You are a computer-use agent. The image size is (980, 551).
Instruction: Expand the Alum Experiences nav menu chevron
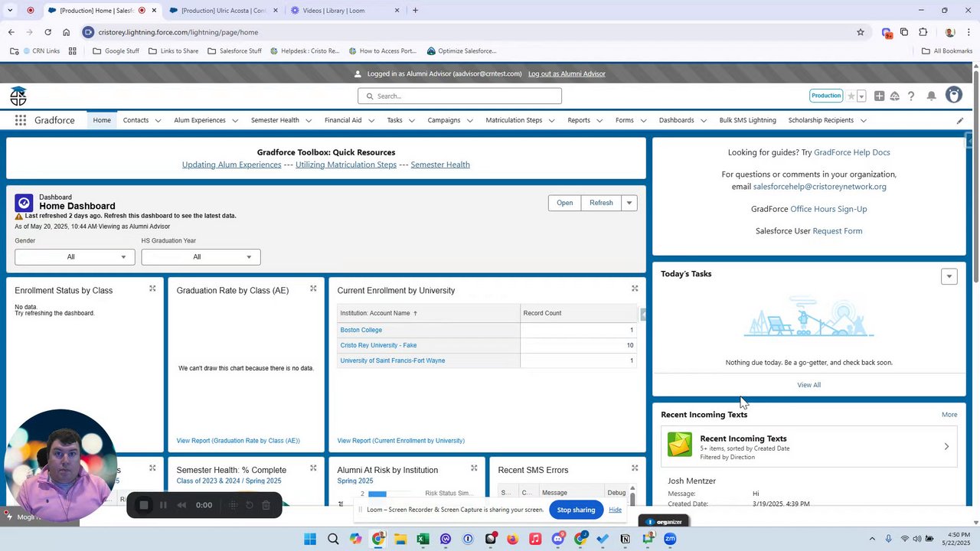235,121
